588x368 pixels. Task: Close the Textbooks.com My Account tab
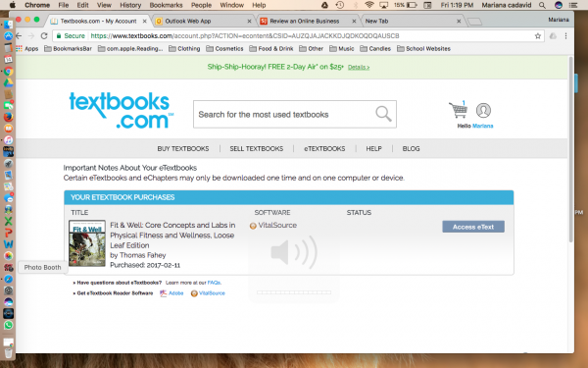[x=145, y=21]
